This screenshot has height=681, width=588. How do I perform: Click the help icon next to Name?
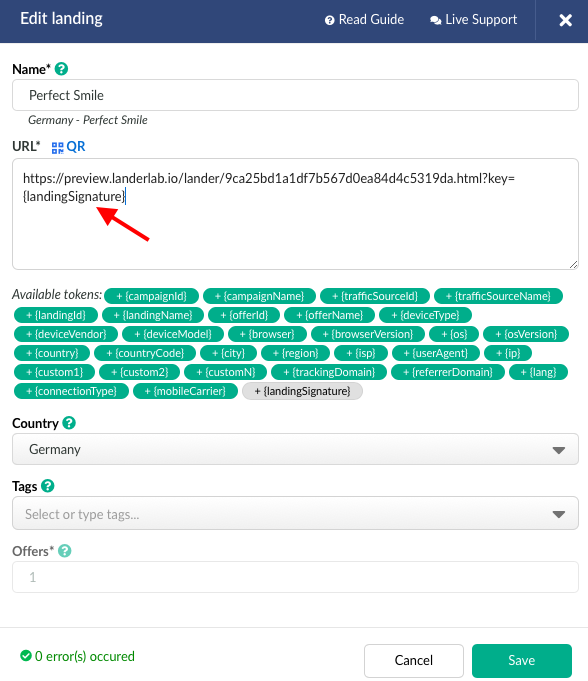point(61,69)
